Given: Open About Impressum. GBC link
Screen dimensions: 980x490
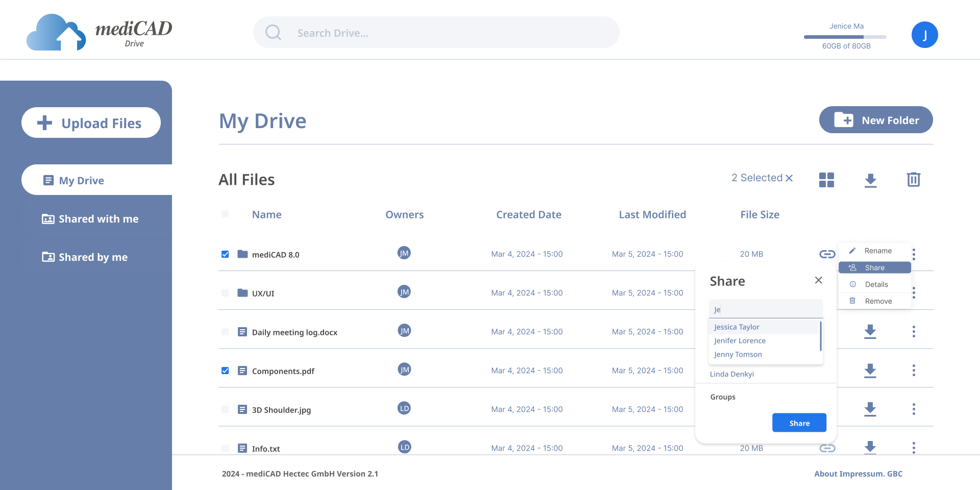Looking at the screenshot, I should (x=858, y=474).
